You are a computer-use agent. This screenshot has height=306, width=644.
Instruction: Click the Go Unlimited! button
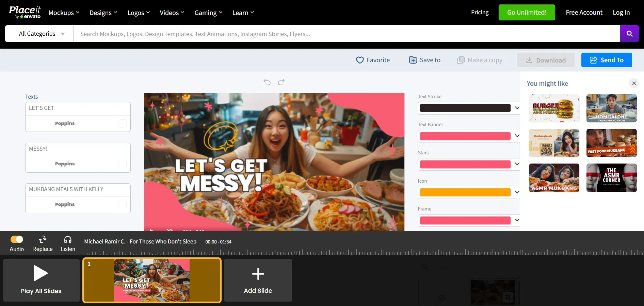[526, 12]
